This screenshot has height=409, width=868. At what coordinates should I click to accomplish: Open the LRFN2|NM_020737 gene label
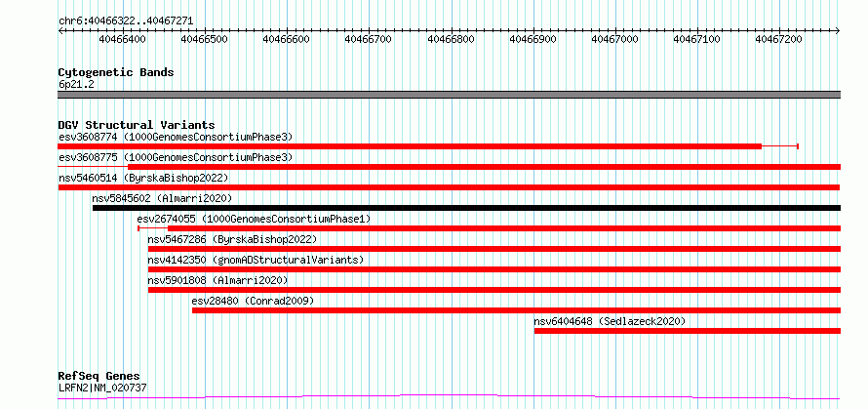(102, 388)
